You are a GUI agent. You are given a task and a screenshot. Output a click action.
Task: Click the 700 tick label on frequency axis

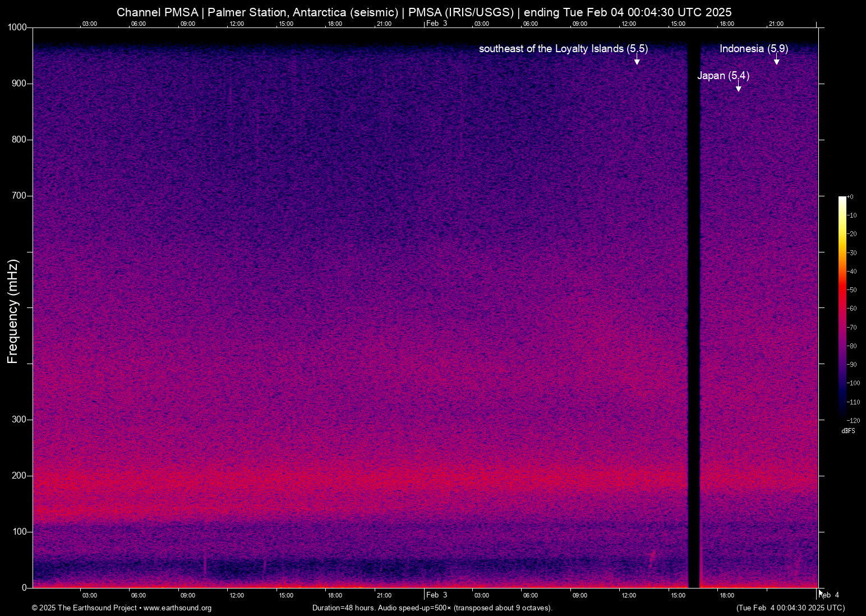pos(19,196)
